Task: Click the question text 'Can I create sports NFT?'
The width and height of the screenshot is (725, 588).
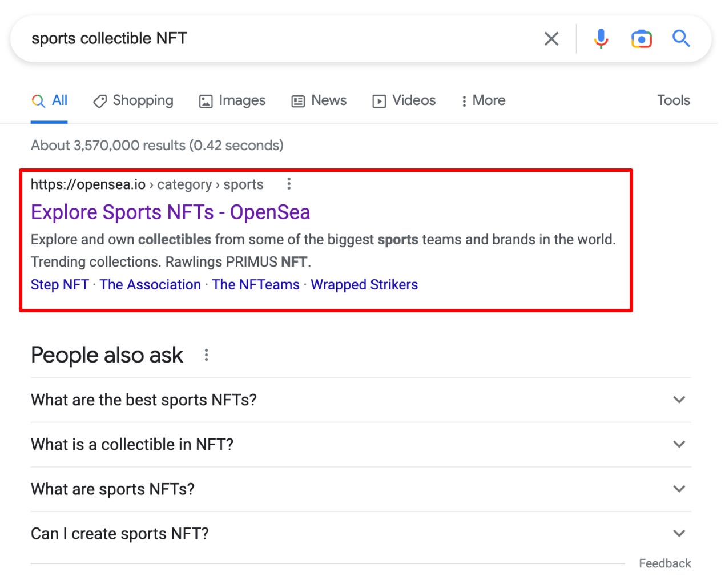Action: coord(120,533)
